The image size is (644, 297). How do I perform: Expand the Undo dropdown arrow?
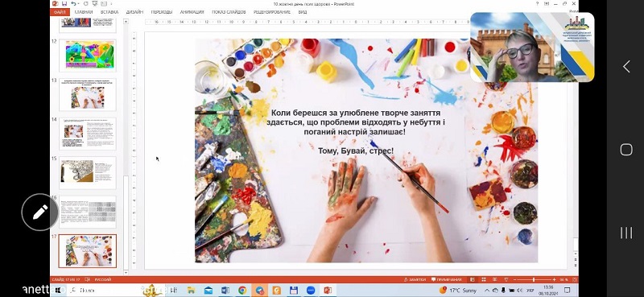78,4
